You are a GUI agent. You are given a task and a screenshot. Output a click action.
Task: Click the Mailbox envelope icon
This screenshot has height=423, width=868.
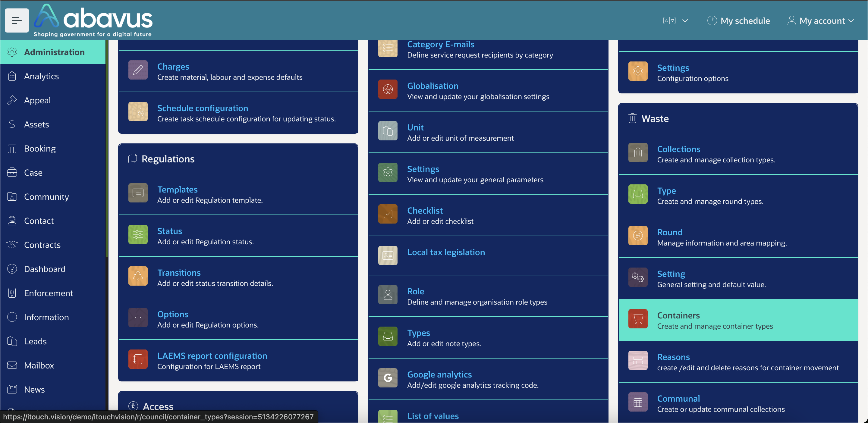tap(12, 365)
